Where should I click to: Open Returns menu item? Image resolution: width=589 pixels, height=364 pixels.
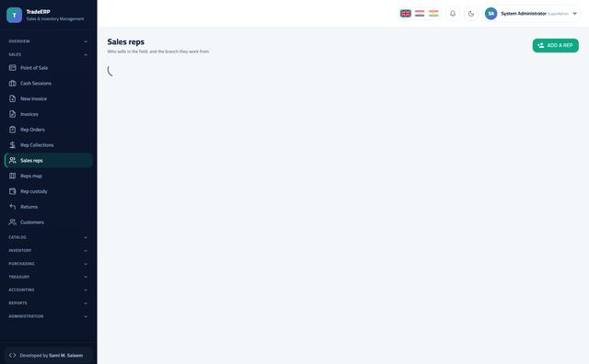point(49,207)
